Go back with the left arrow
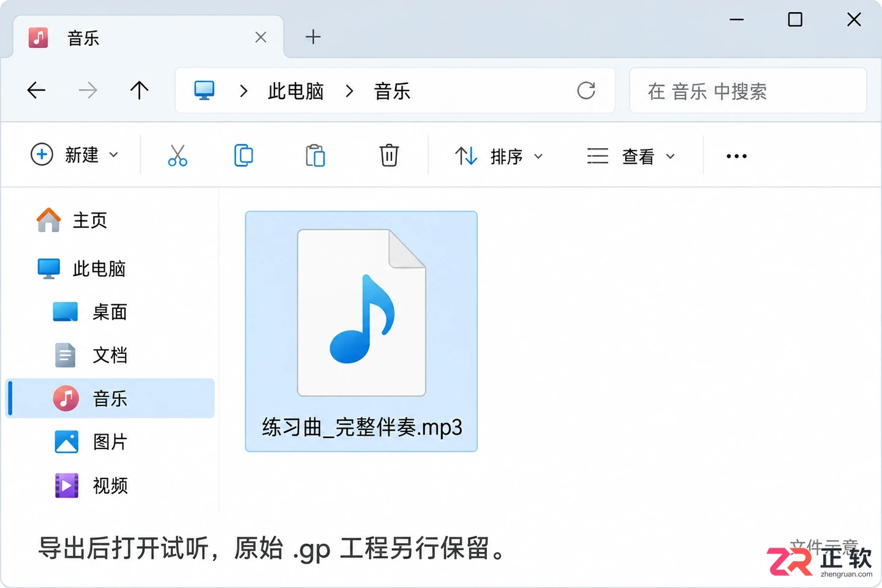This screenshot has height=588, width=882. pyautogui.click(x=37, y=91)
